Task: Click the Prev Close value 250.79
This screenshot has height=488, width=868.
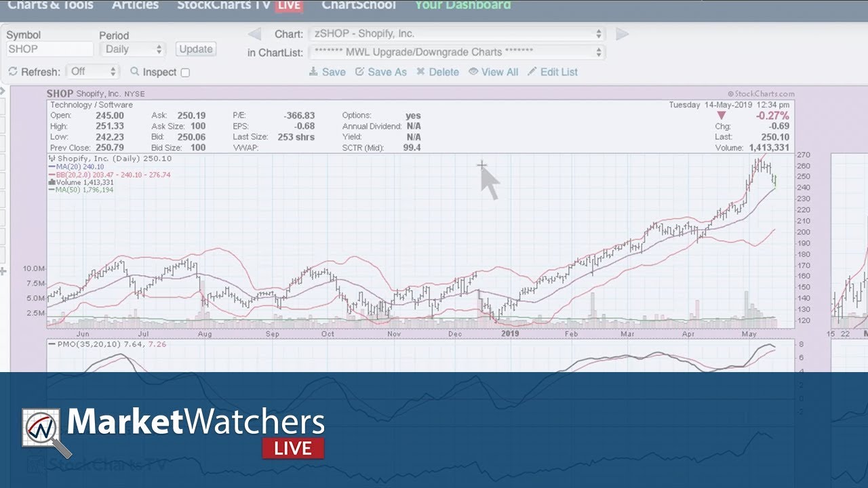Action: click(109, 148)
